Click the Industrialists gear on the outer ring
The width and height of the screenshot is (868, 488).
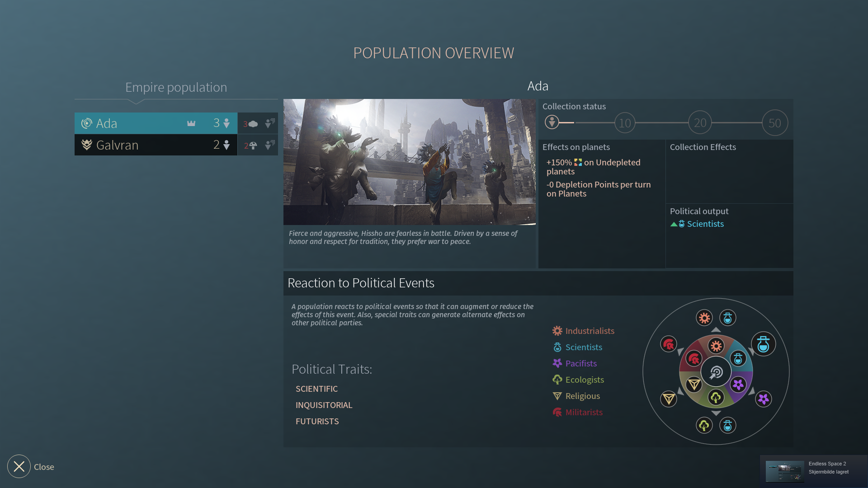[x=704, y=318]
